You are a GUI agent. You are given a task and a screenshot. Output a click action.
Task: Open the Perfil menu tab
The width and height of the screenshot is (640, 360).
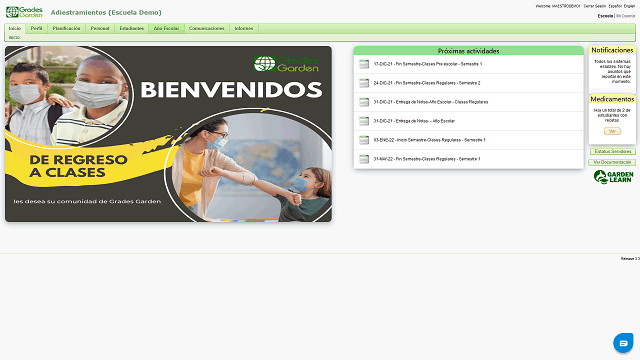(x=37, y=28)
